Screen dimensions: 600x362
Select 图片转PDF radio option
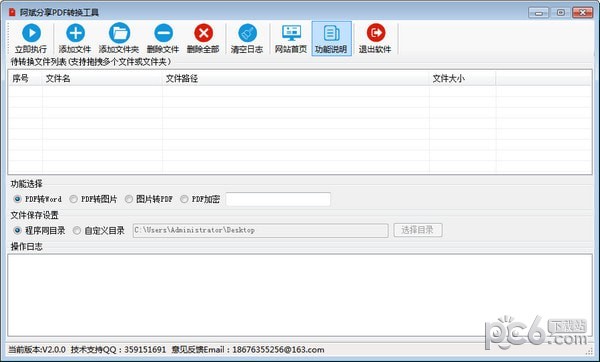point(149,199)
